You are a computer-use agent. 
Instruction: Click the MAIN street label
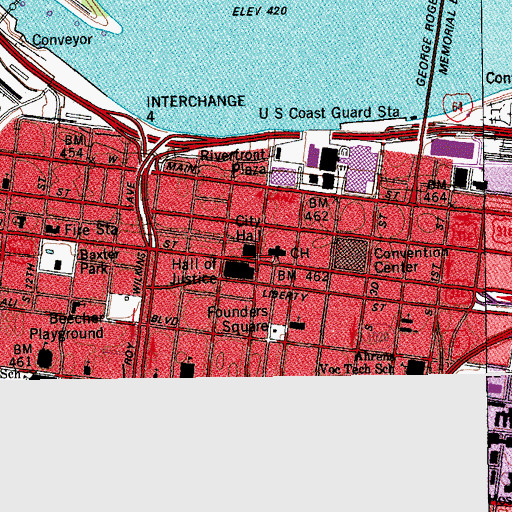click(x=180, y=167)
